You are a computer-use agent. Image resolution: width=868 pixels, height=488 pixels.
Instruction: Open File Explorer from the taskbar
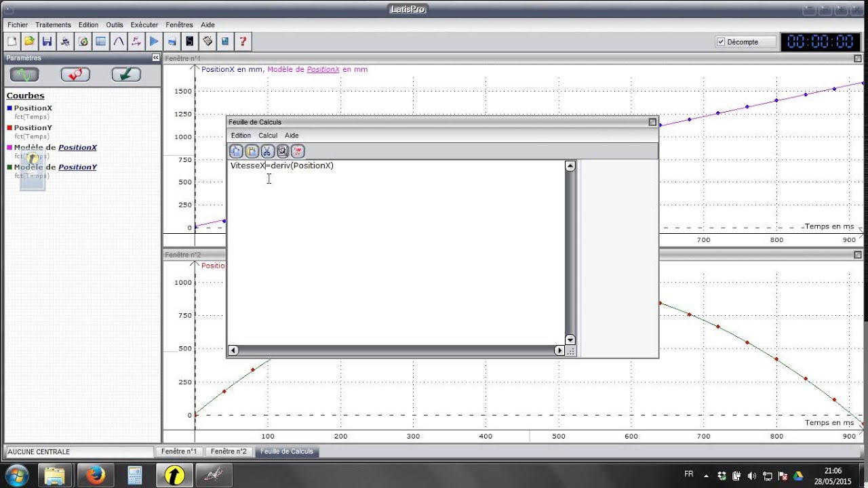pyautogui.click(x=55, y=476)
